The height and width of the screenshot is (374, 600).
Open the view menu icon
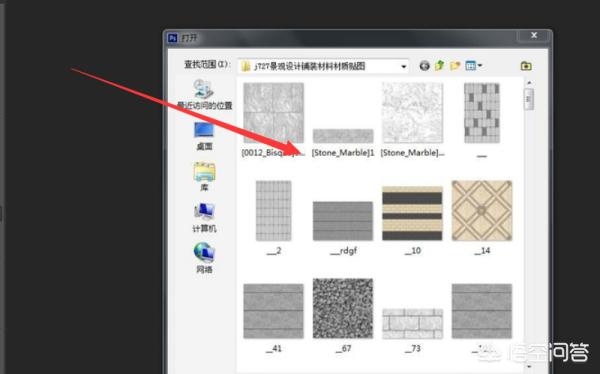(x=471, y=66)
